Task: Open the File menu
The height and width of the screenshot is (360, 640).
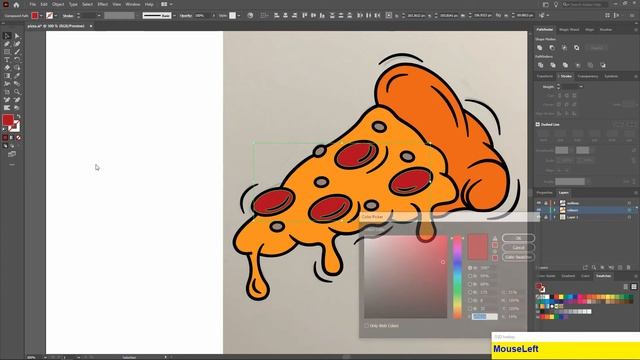Action: (x=32, y=4)
